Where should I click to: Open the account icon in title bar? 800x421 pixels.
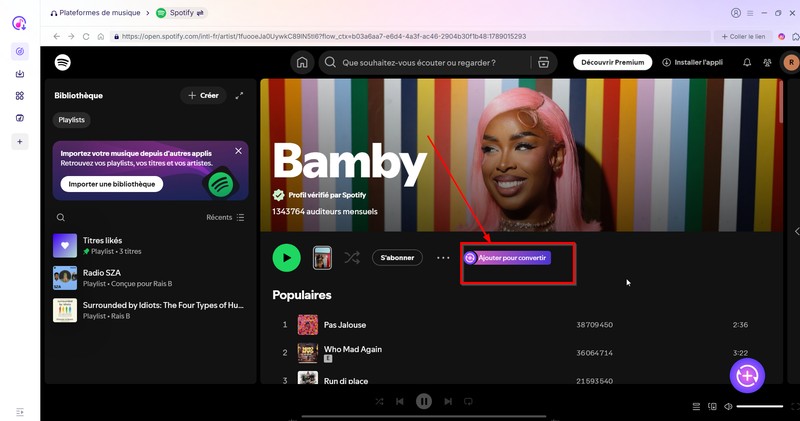[736, 13]
